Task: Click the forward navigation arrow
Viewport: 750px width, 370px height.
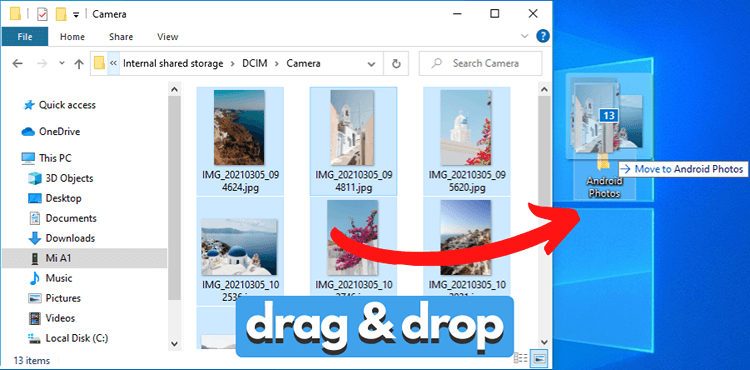Action: (43, 64)
